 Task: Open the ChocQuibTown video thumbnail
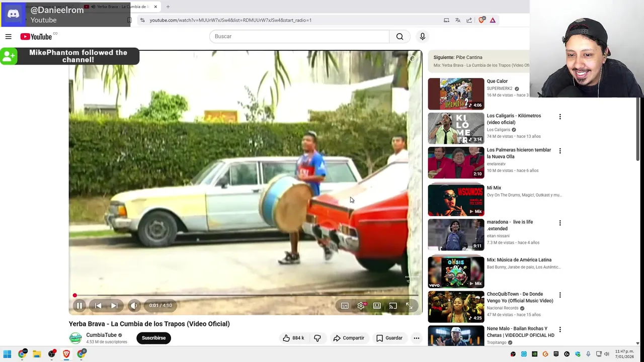coord(456,307)
